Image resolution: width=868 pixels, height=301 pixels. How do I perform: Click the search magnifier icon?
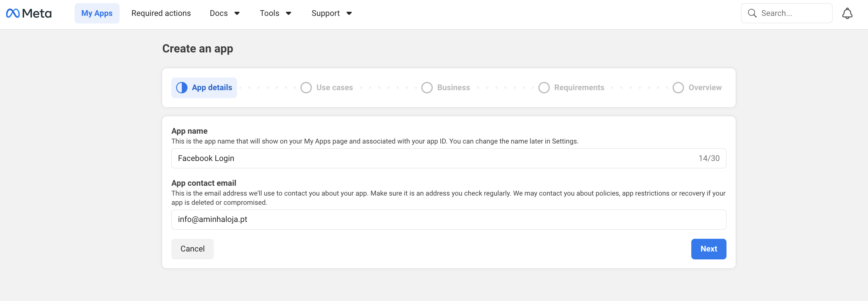click(x=752, y=13)
